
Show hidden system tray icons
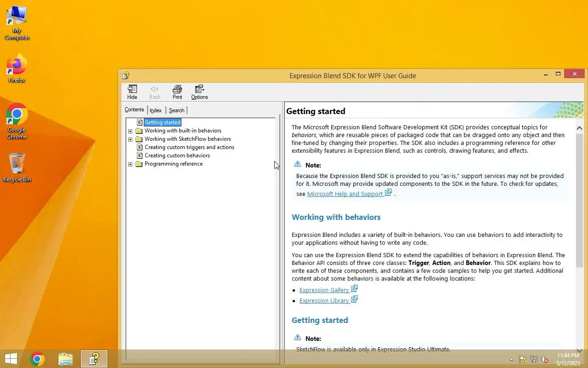pos(511,359)
